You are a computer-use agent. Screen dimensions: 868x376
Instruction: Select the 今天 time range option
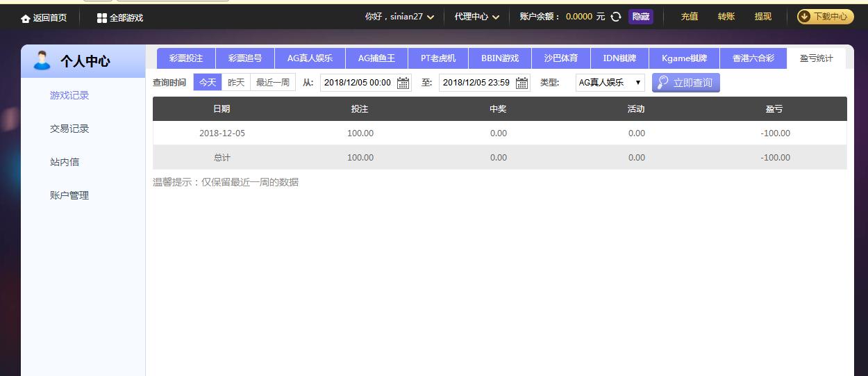click(208, 83)
